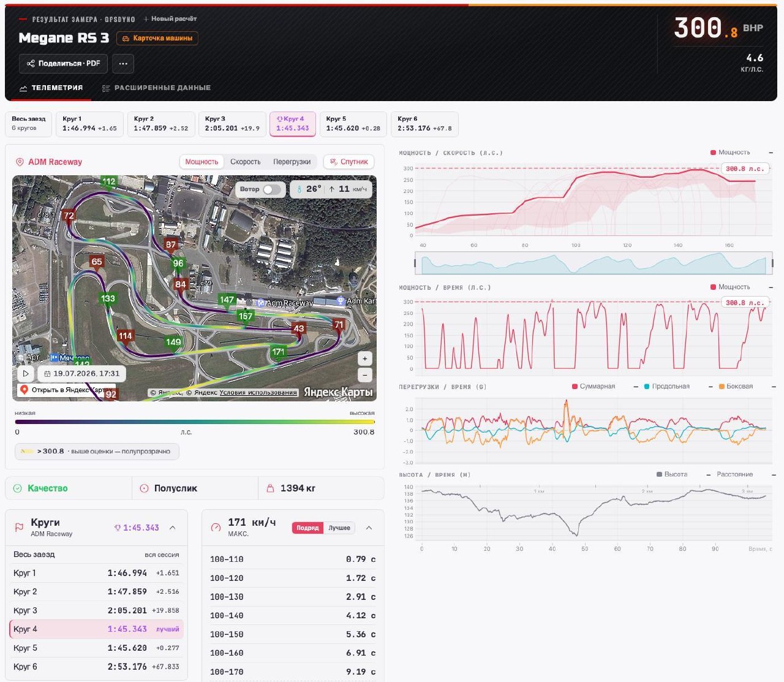Toggle Мощность series in the power/speed chart
Screen dimensions: 784x682
[730, 153]
